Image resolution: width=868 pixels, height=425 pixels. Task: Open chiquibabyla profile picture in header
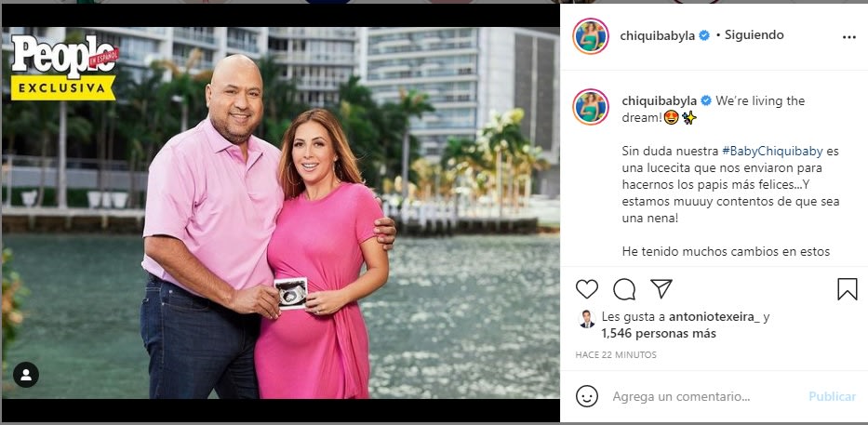591,36
